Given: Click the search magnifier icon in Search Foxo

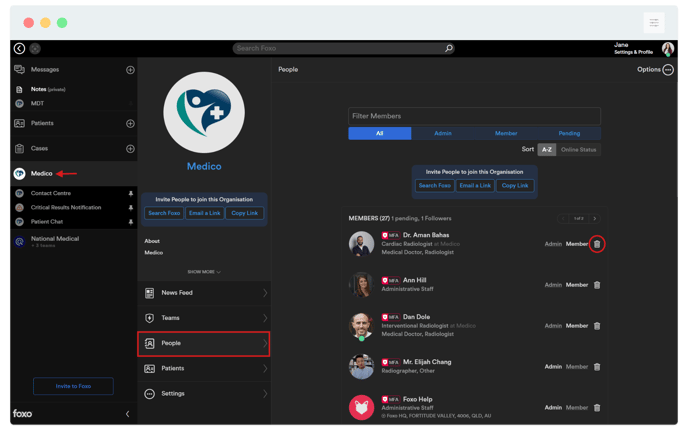Looking at the screenshot, I should (x=448, y=48).
